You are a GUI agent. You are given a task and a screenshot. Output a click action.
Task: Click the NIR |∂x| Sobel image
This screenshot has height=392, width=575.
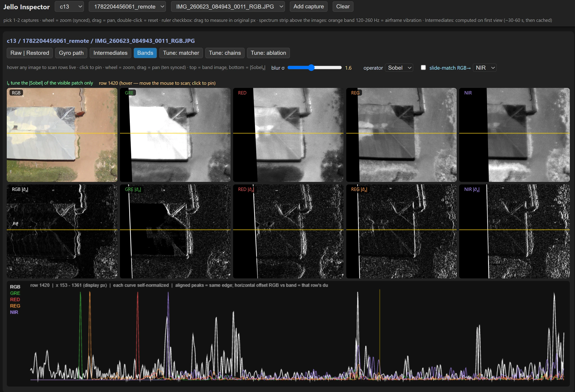tap(514, 231)
